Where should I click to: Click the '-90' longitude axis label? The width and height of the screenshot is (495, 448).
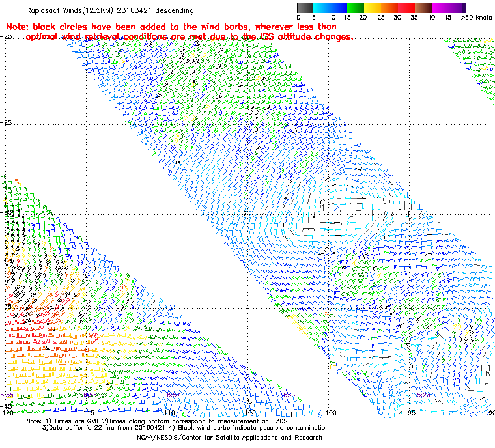pos(489,413)
